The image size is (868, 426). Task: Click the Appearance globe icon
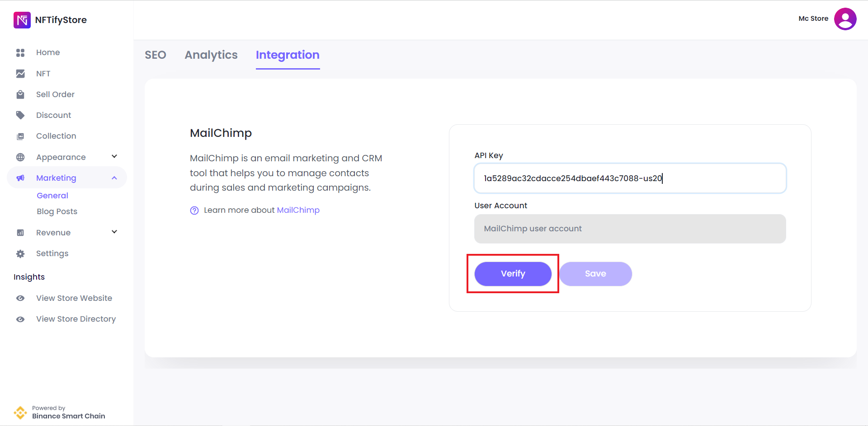[x=20, y=157]
